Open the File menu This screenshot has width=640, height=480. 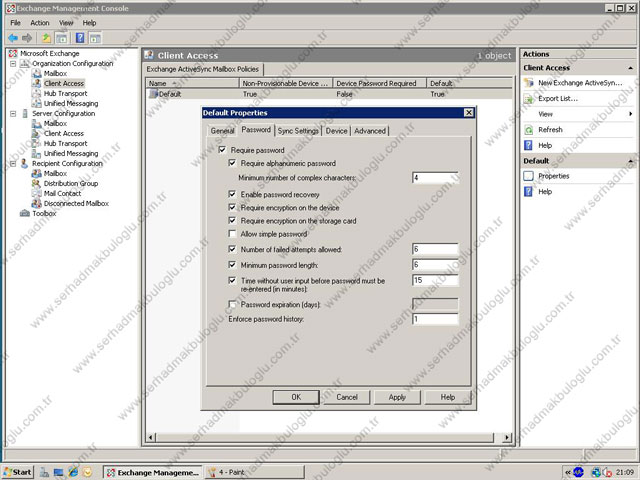click(15, 23)
